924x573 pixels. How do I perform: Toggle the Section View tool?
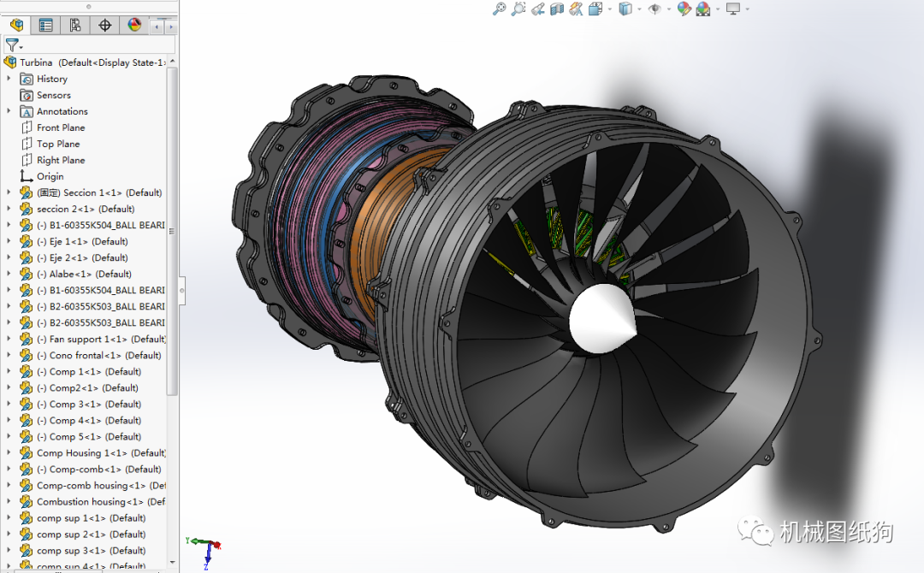click(x=557, y=9)
